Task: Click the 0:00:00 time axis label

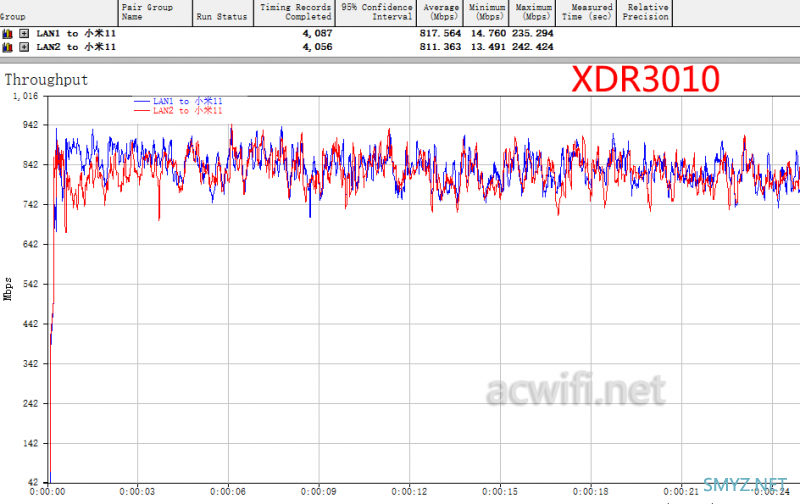Action: pos(47,492)
